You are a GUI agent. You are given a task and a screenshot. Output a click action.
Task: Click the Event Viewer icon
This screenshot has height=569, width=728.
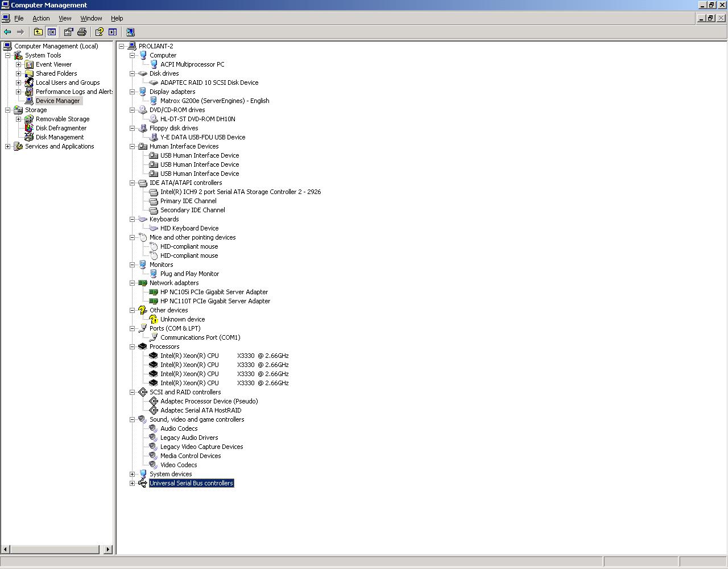[29, 64]
